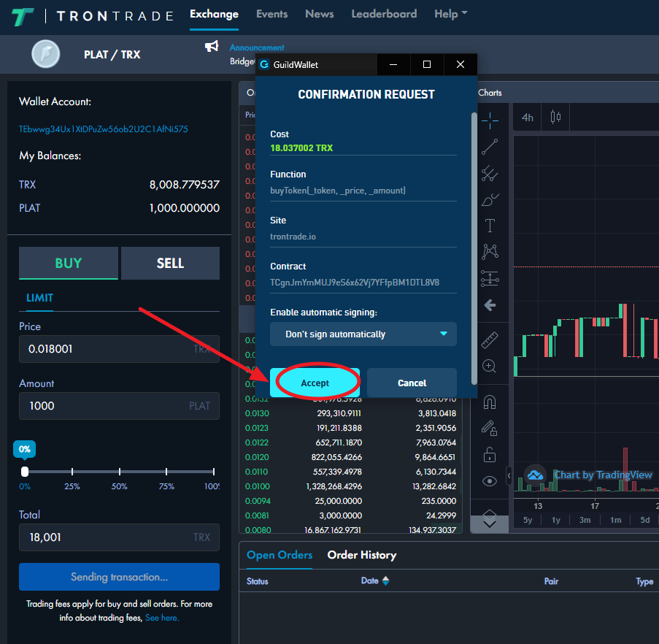
Task: Select the 5d chart range
Action: [x=644, y=520]
